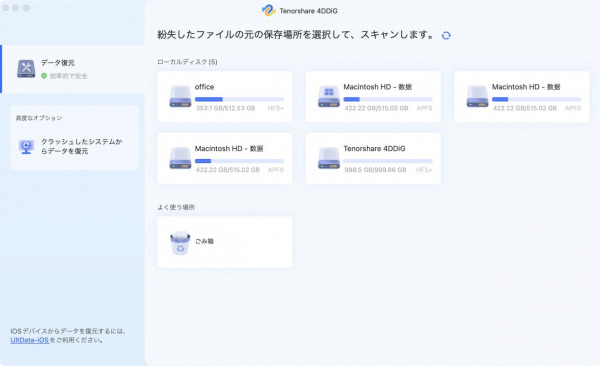Click the Tenorshare 4DDiG drive name text
Viewport: 600px width, 366px height.
click(x=374, y=149)
